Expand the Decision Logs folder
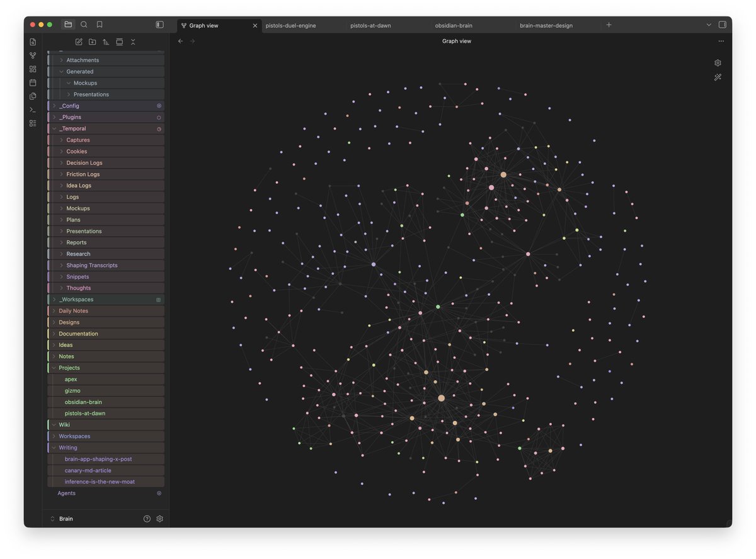This screenshot has height=559, width=756. [106, 163]
